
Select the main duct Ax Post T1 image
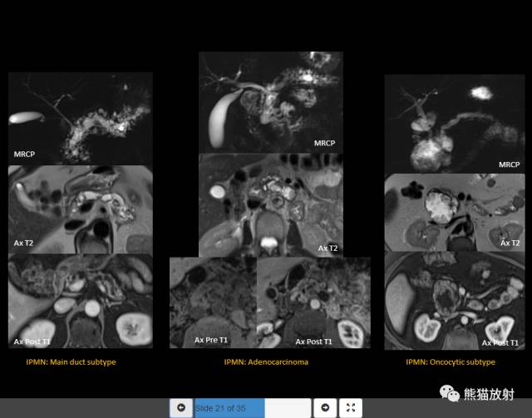[81, 301]
